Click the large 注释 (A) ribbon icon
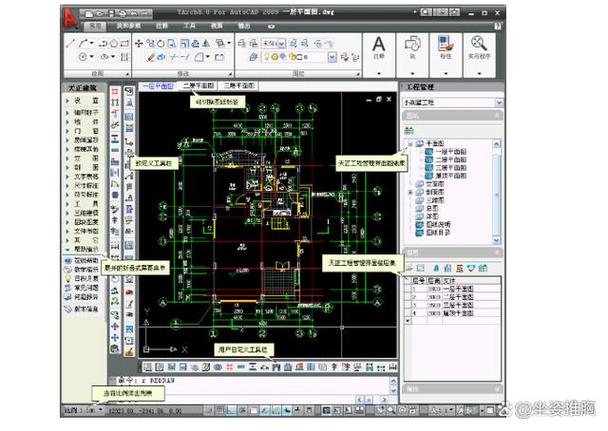 [380, 50]
